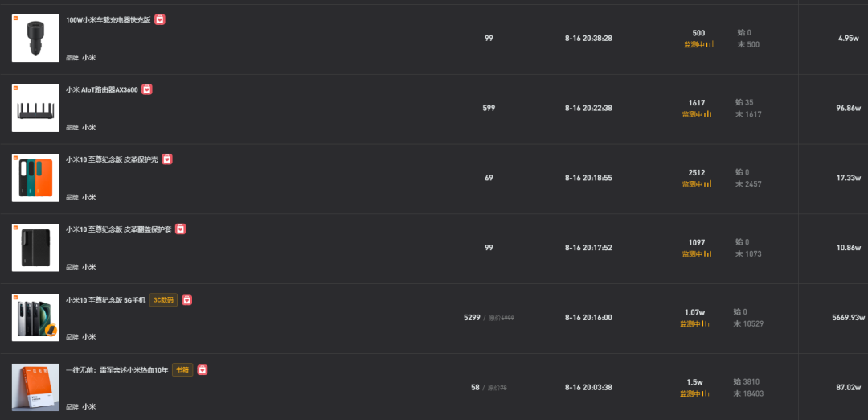The height and width of the screenshot is (420, 868).
Task: Open monitoring chart icon for 1.5w sales row
Action: pyautogui.click(x=706, y=393)
